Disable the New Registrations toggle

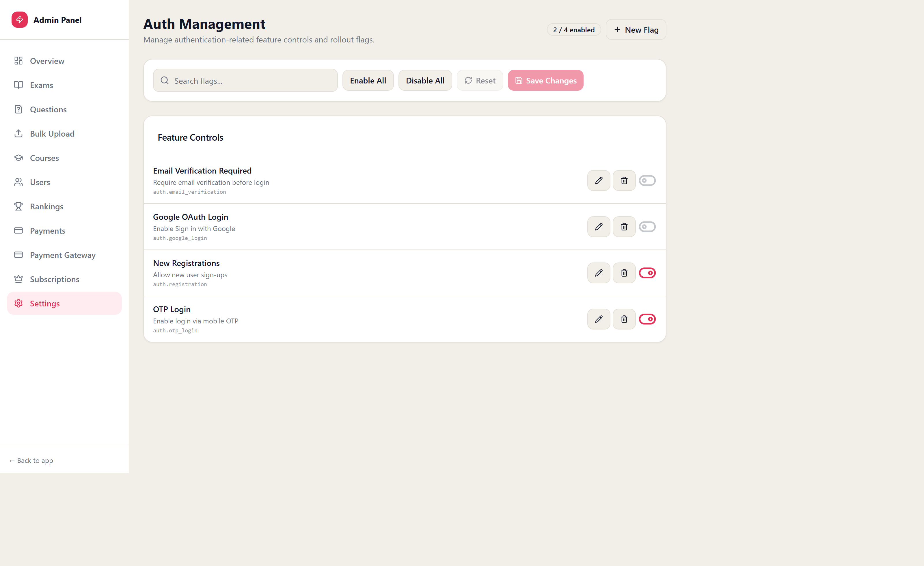[647, 273]
